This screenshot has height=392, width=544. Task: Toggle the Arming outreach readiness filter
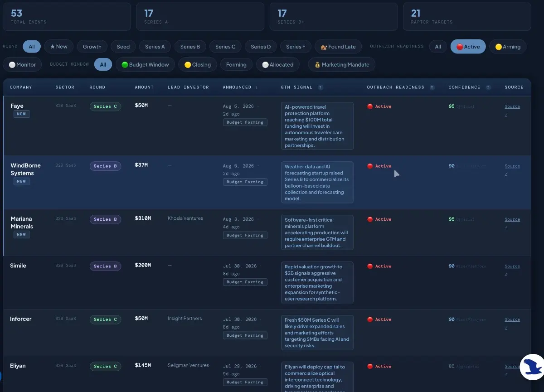pos(508,47)
